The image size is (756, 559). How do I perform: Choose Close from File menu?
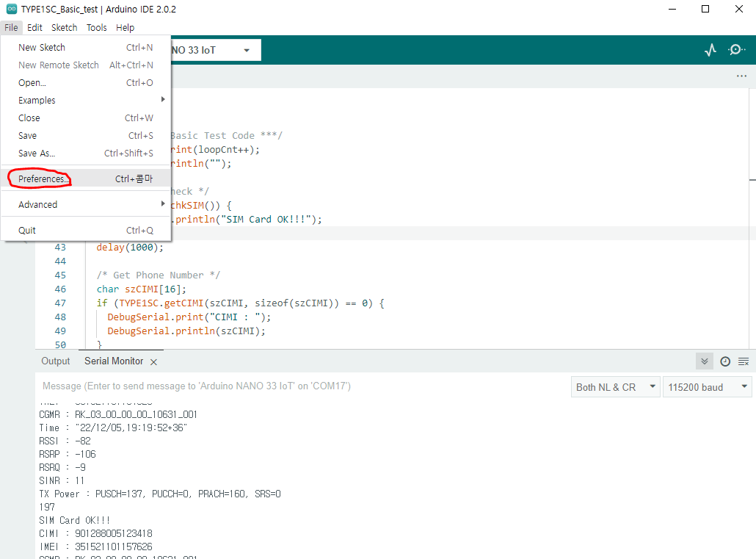86,118
